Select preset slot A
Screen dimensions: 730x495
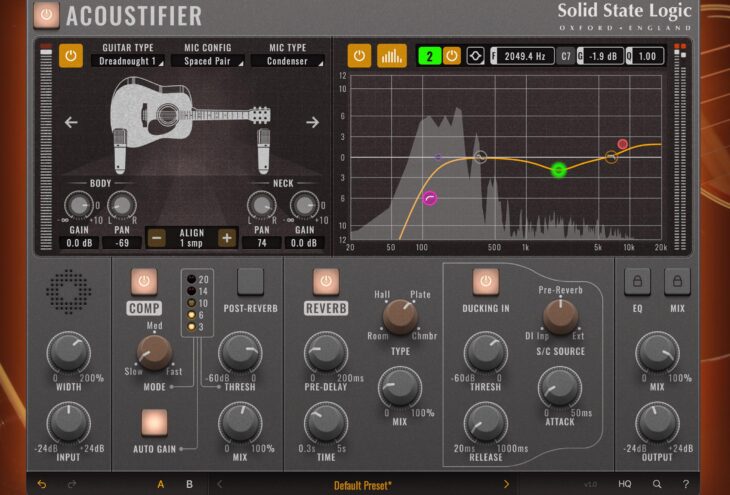(x=160, y=484)
